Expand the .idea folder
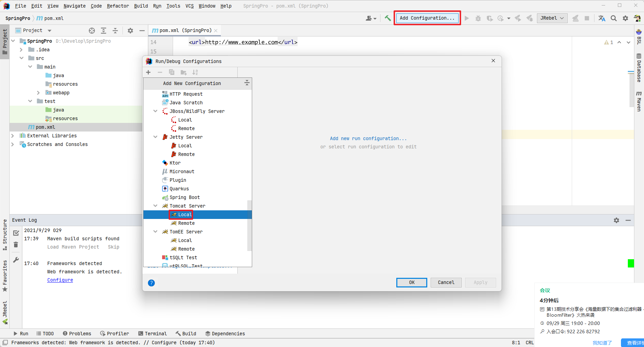The height and width of the screenshot is (347, 644). click(21, 50)
